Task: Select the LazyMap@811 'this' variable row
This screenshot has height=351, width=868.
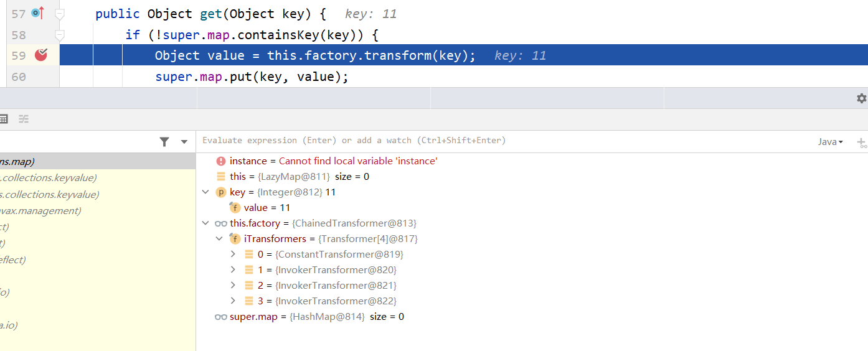Action: point(299,177)
